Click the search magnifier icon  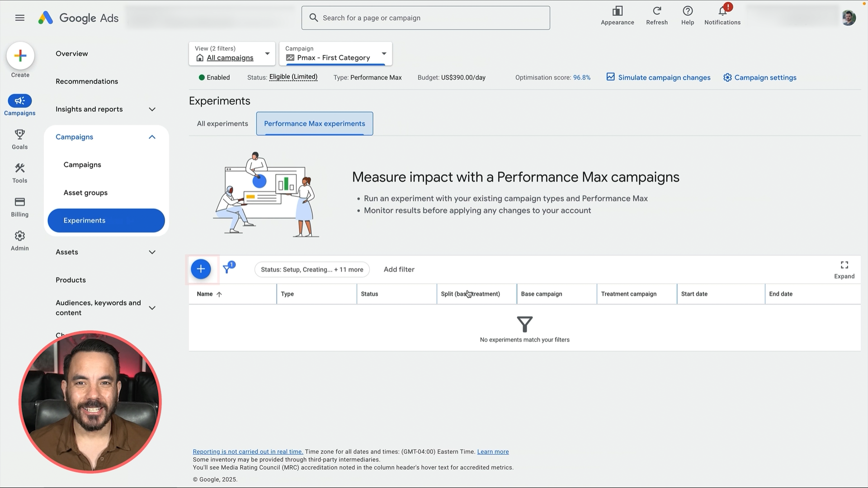pos(313,18)
